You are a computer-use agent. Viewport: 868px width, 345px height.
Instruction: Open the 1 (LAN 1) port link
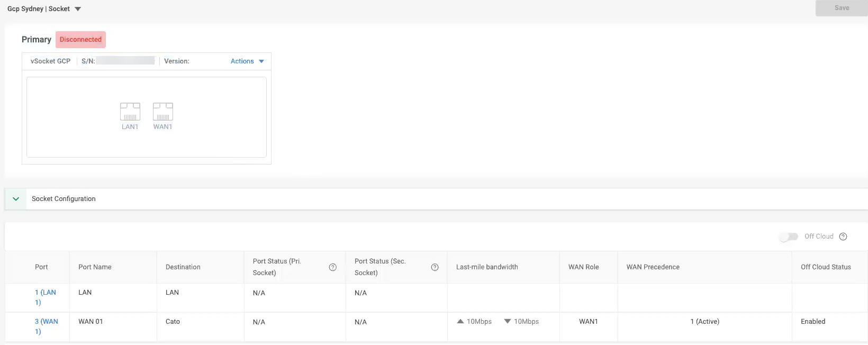point(46,297)
